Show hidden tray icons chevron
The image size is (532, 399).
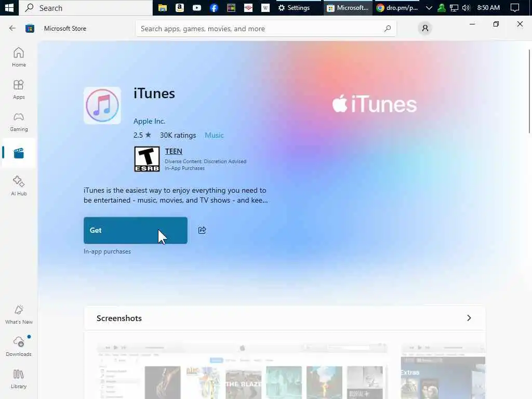(x=429, y=7)
